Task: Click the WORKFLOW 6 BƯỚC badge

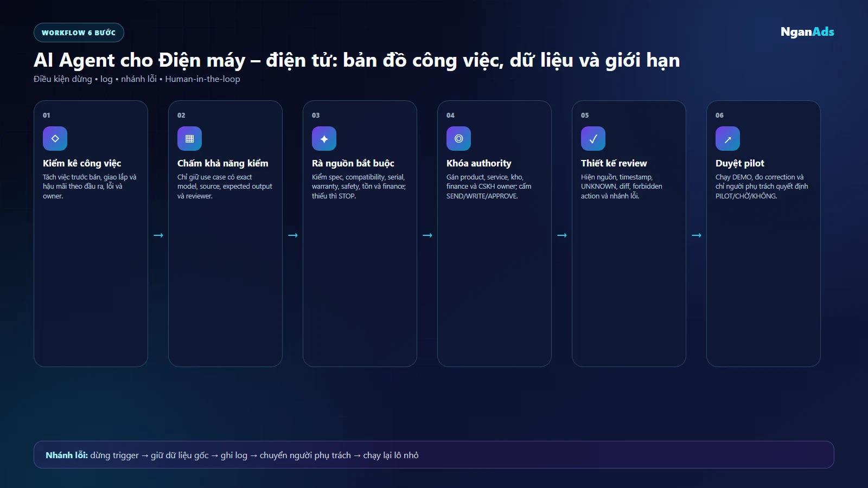Action: (x=79, y=33)
